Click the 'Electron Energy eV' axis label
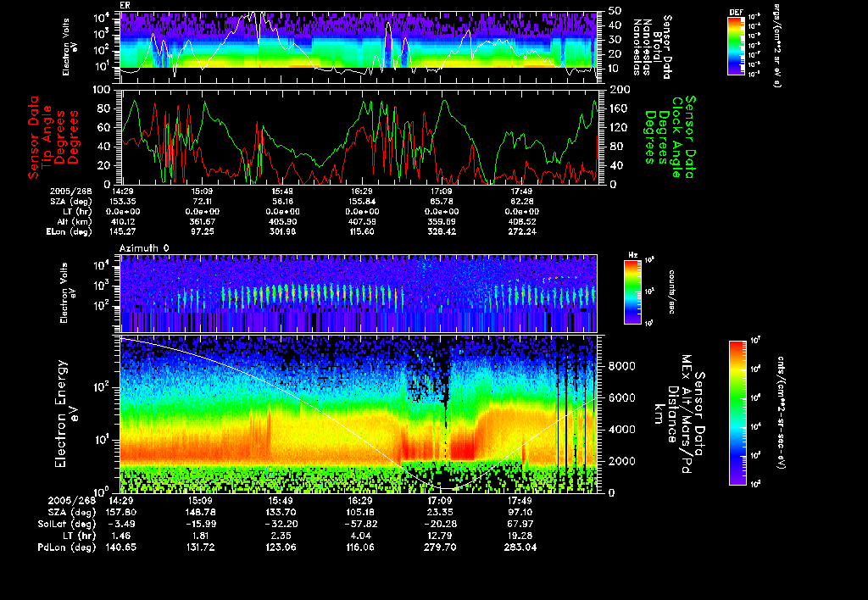This screenshot has height=600, width=868. [x=66, y=414]
